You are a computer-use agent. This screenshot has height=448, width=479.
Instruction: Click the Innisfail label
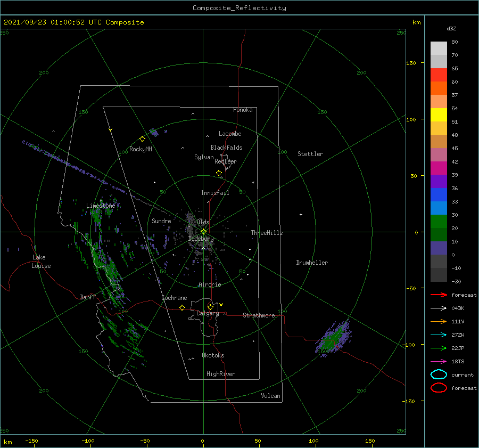pos(215,193)
